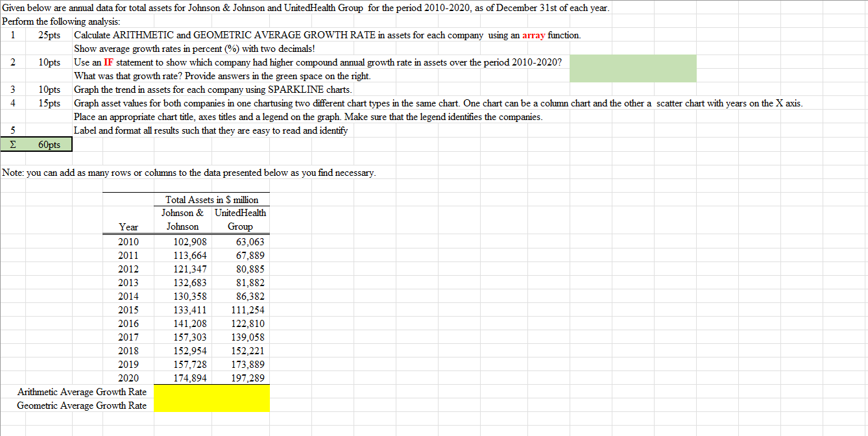Click the 2010 year cell in the data table
868x436 pixels.
(128, 241)
